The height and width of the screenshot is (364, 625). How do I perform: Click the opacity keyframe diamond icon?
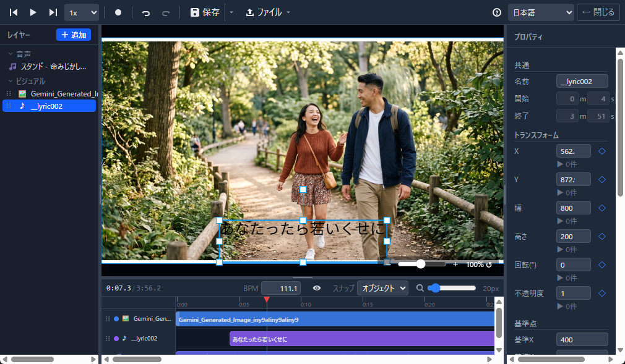pyautogui.click(x=602, y=293)
